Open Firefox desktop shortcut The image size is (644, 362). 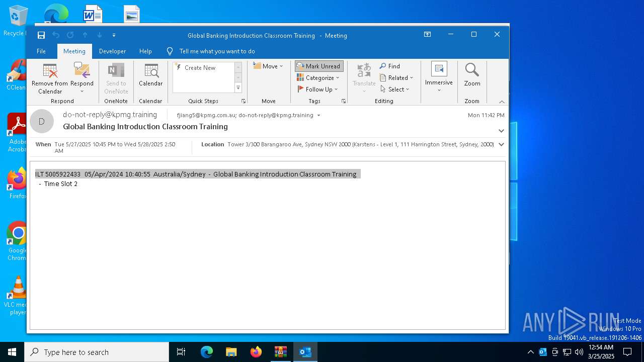click(18, 184)
